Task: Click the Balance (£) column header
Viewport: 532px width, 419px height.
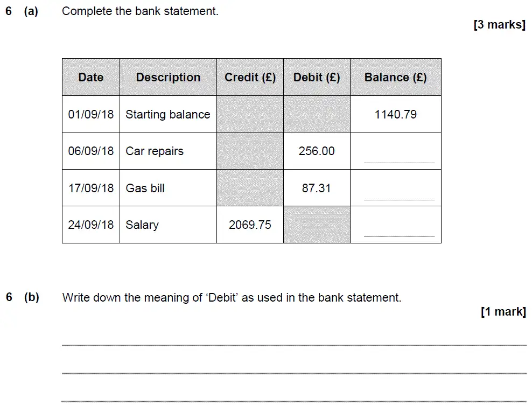Action: point(396,77)
